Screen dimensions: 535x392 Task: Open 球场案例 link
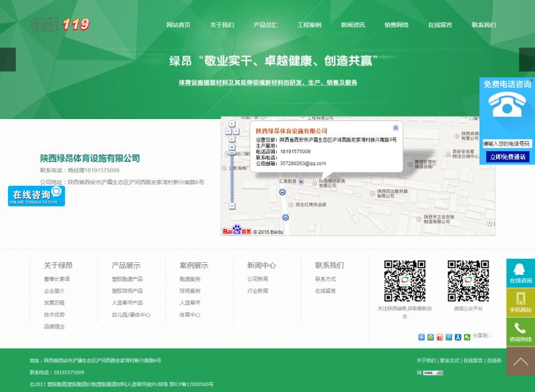(x=190, y=291)
